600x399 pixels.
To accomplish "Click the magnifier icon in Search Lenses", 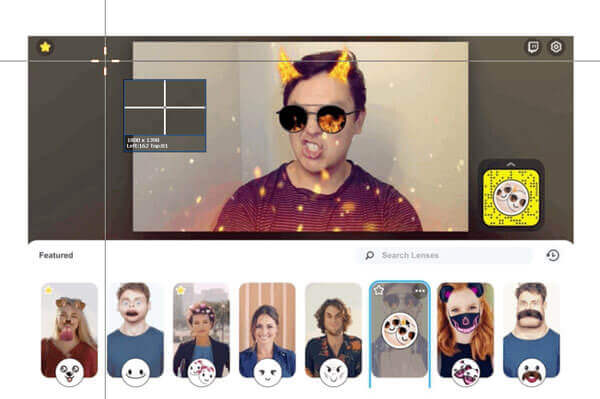I will click(369, 255).
